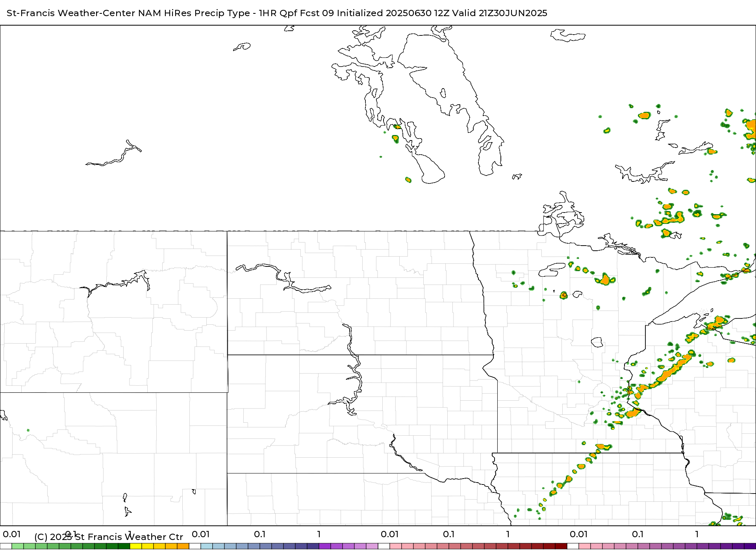Click the darkest maroon legend swatch

click(561, 546)
